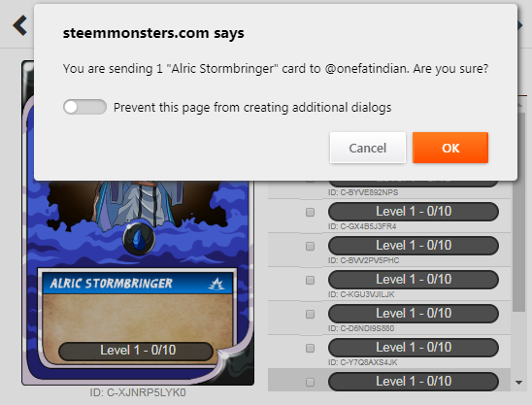Toggle the prevent additional dialogs switch
Screen dimensions: 532x405
(84, 107)
